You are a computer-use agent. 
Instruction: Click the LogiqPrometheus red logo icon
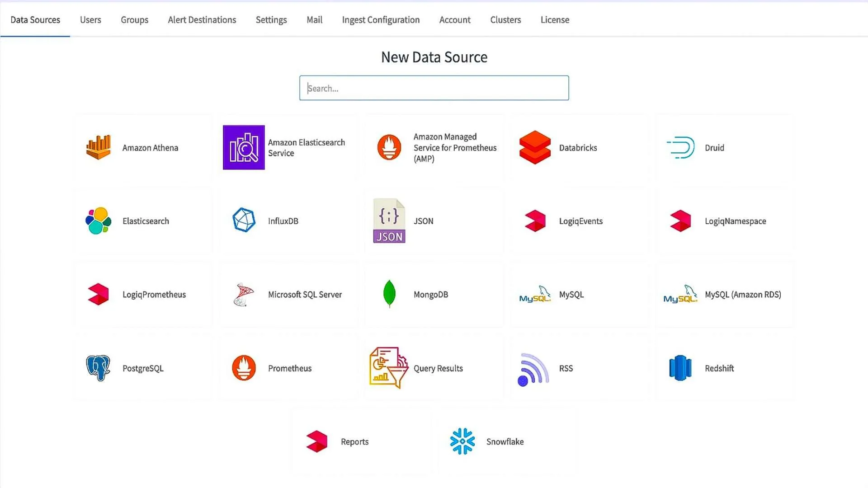click(98, 294)
